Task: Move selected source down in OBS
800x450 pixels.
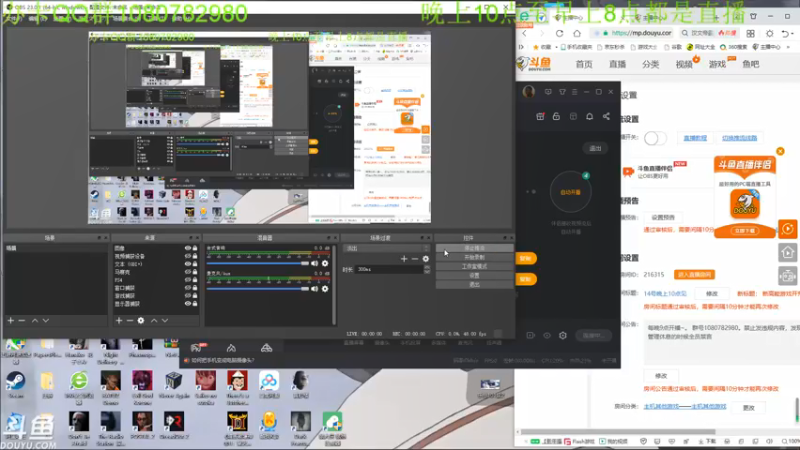Action: click(165, 320)
